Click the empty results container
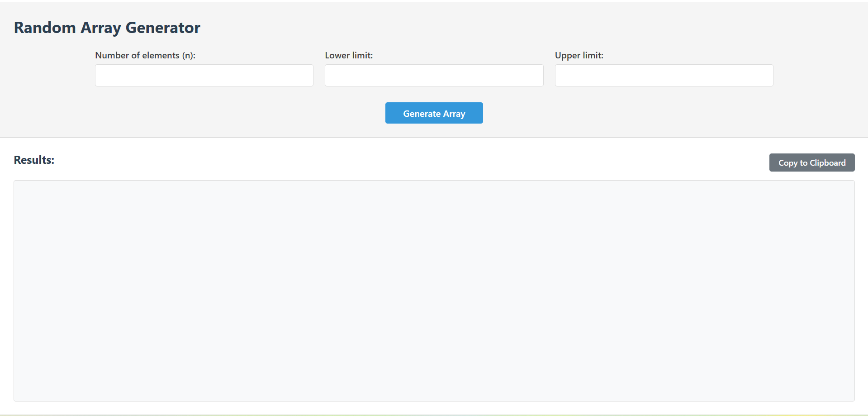The width and height of the screenshot is (868, 416). coord(434,290)
